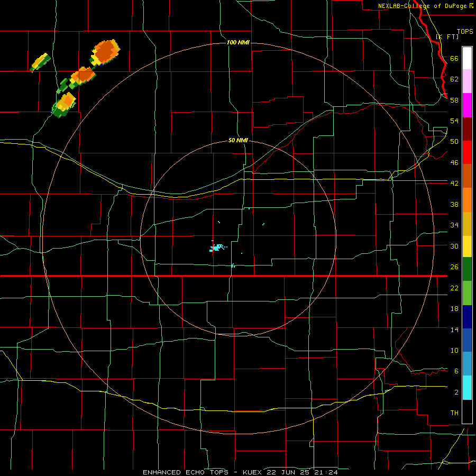This screenshot has width=476, height=476.
Task: Click the 26 legend value
Action: 454,267
